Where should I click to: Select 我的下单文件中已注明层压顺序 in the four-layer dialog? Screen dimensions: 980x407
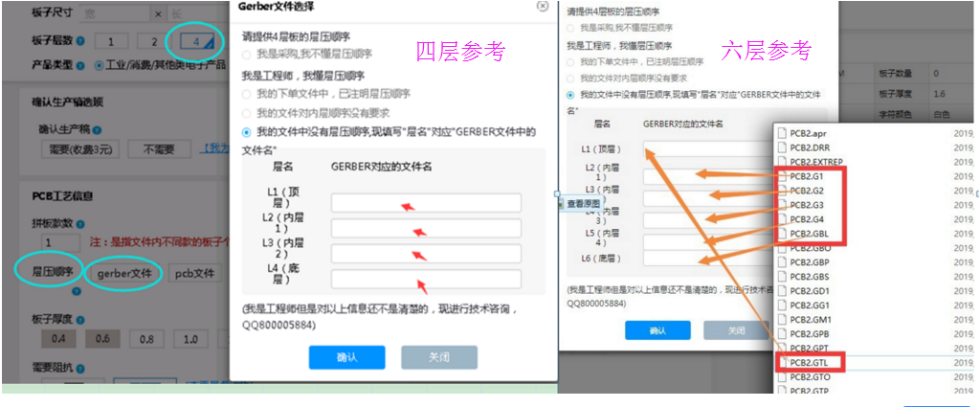(x=246, y=94)
